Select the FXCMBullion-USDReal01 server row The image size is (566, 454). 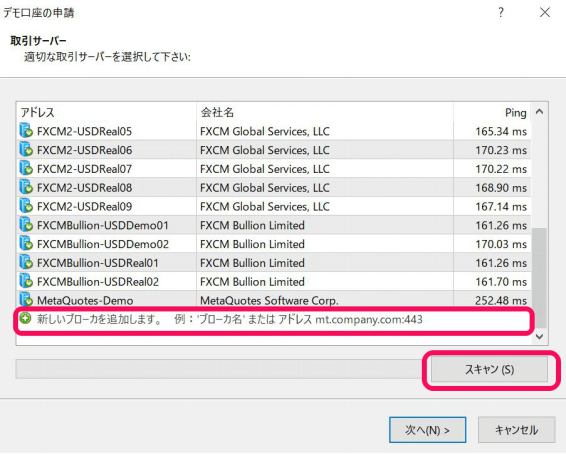274,262
